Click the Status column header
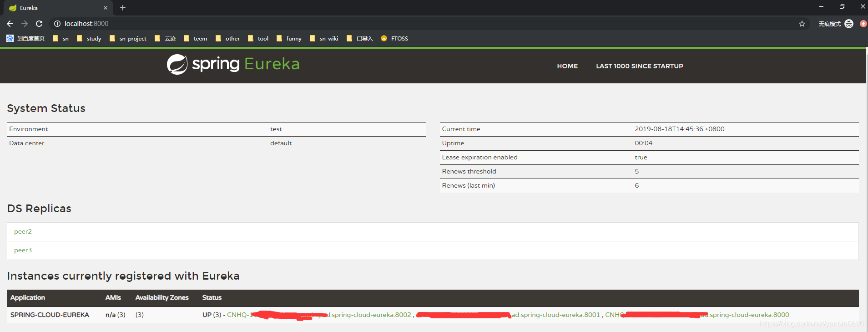The height and width of the screenshot is (332, 868). 212,297
